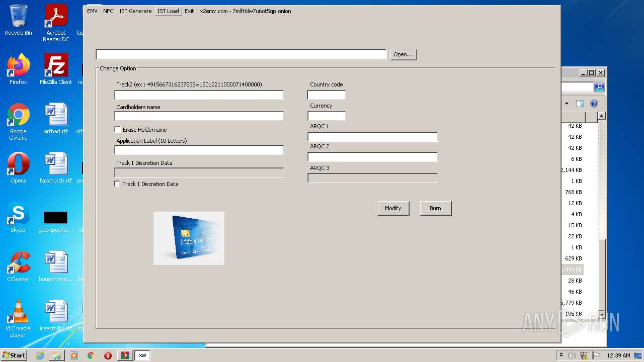
Task: Show hidden tray icons arrow
Action: (561, 355)
